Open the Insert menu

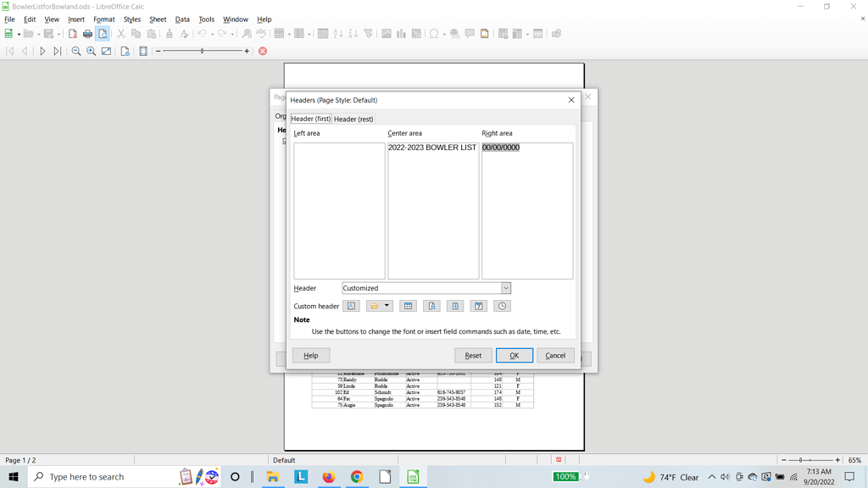pos(75,19)
